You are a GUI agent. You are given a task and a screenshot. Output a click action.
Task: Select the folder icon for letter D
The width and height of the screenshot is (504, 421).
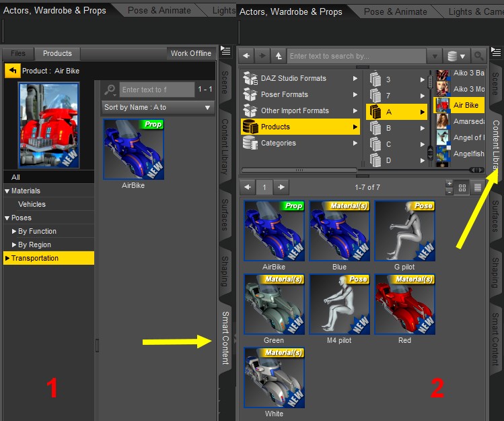pos(375,160)
